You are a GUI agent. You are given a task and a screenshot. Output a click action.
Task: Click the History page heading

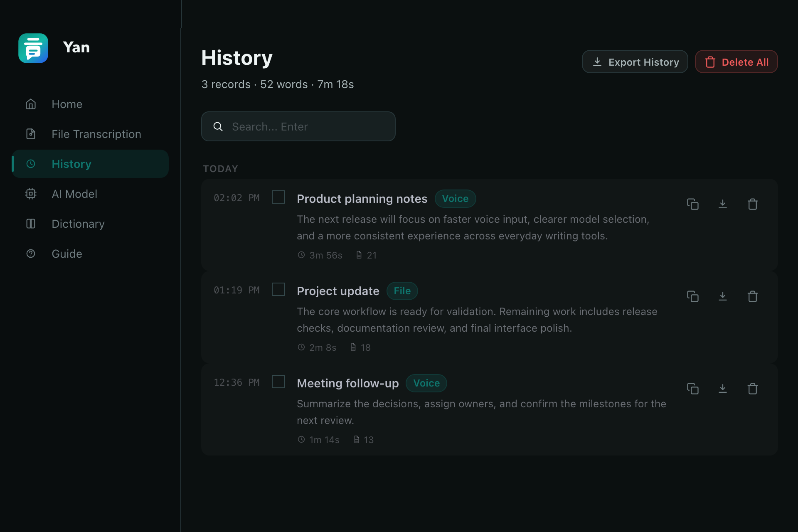click(x=237, y=58)
